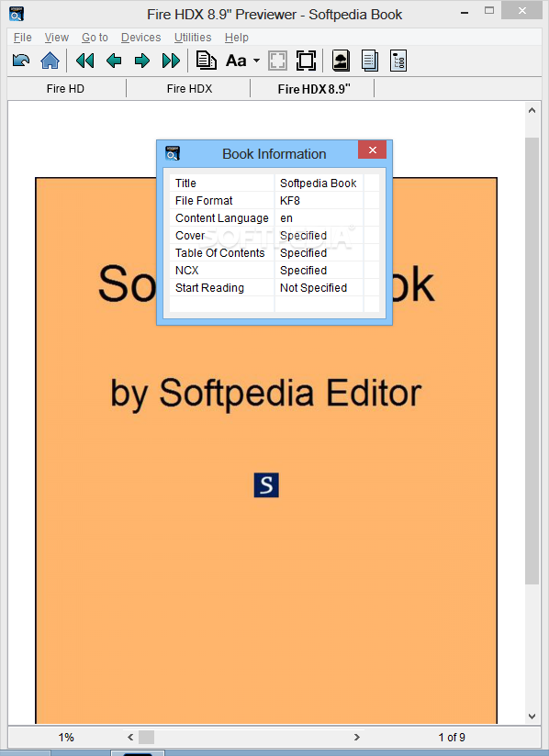This screenshot has width=549, height=756.
Task: Click the Book Information dialog icon
Action: tap(173, 153)
